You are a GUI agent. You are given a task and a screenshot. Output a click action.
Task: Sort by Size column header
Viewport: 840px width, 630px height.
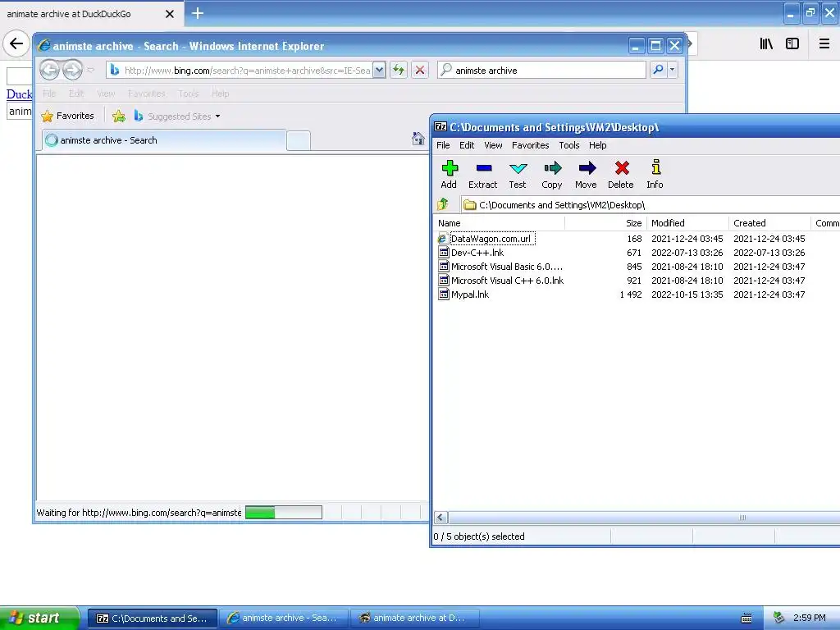click(x=605, y=223)
